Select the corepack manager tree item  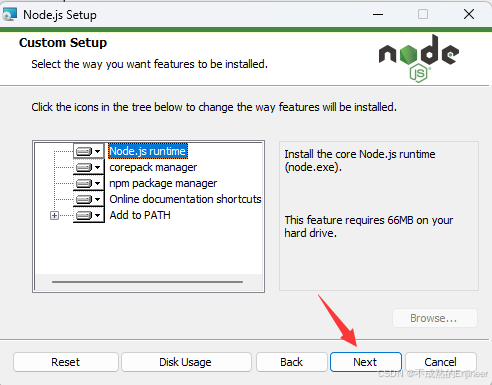coord(153,167)
